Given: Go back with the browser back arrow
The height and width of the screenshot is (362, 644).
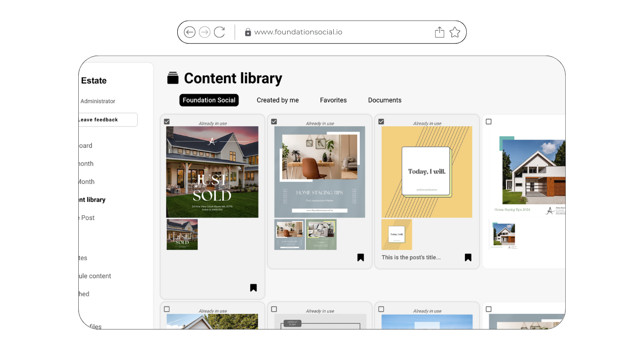Looking at the screenshot, I should click(190, 32).
